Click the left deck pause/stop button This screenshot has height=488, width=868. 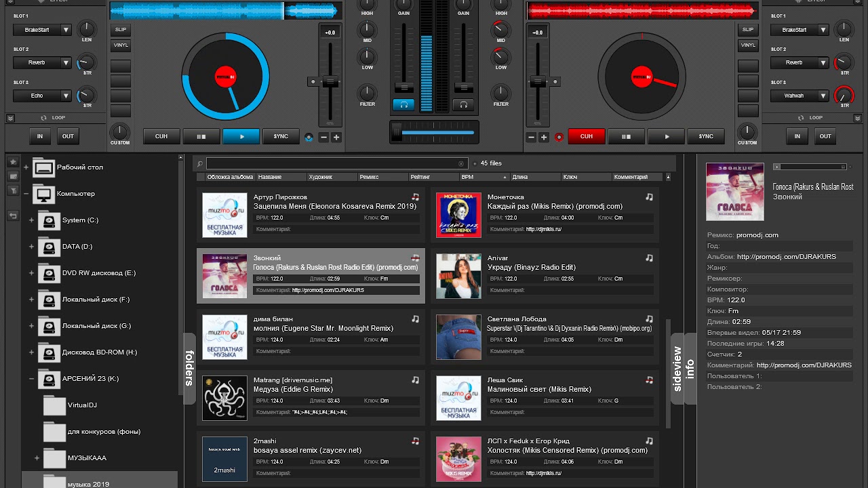pyautogui.click(x=201, y=136)
